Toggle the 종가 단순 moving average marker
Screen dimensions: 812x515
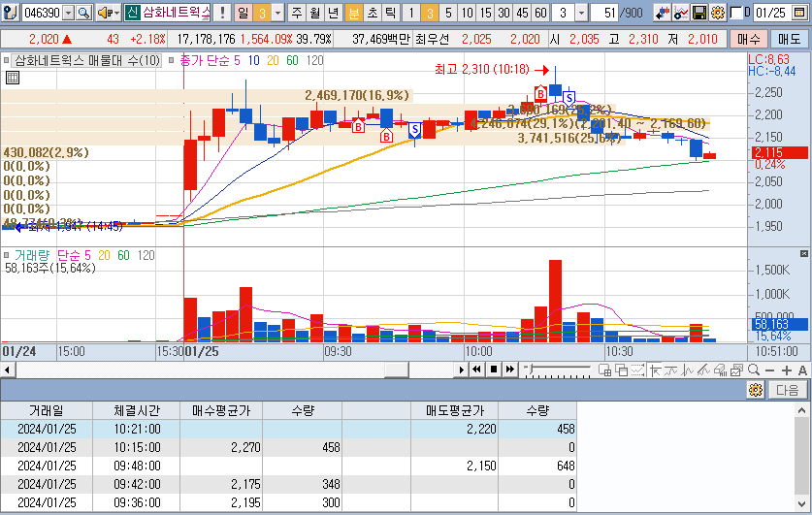point(172,60)
